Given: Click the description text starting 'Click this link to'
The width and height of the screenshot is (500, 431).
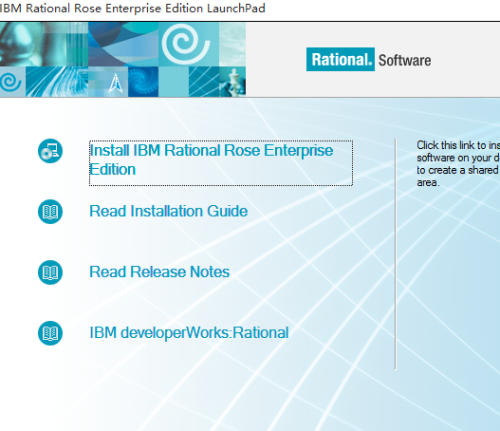Looking at the screenshot, I should point(458,164).
